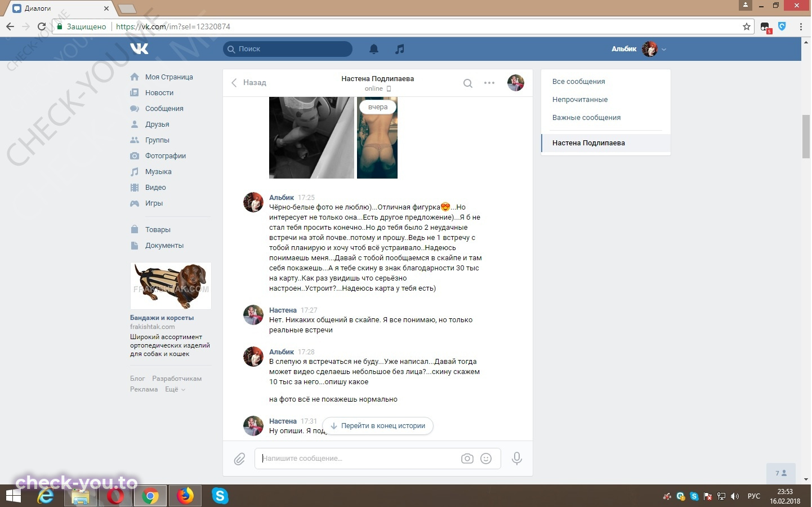The height and width of the screenshot is (507, 812).
Task: Open new browser tab button
Action: click(127, 8)
